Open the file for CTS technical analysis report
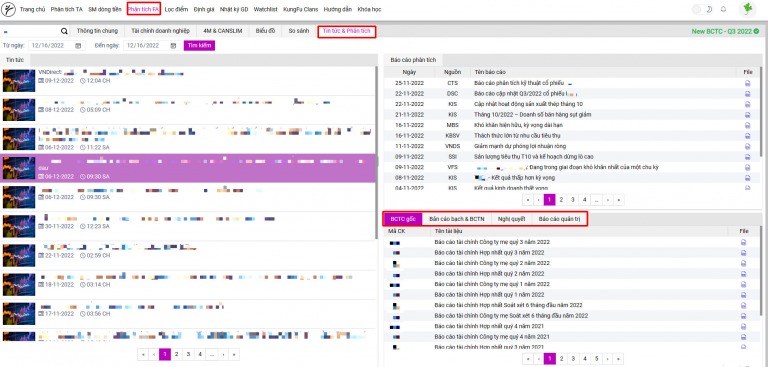The height and width of the screenshot is (367, 768). click(747, 83)
